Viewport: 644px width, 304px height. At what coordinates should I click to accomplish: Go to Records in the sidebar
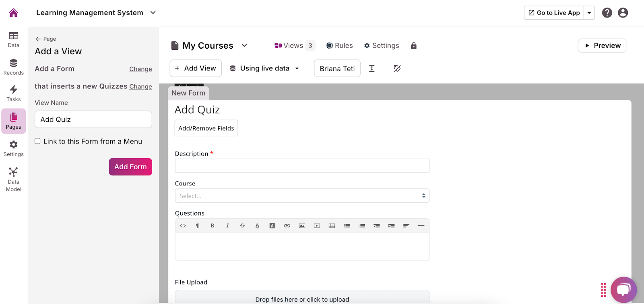[x=13, y=67]
